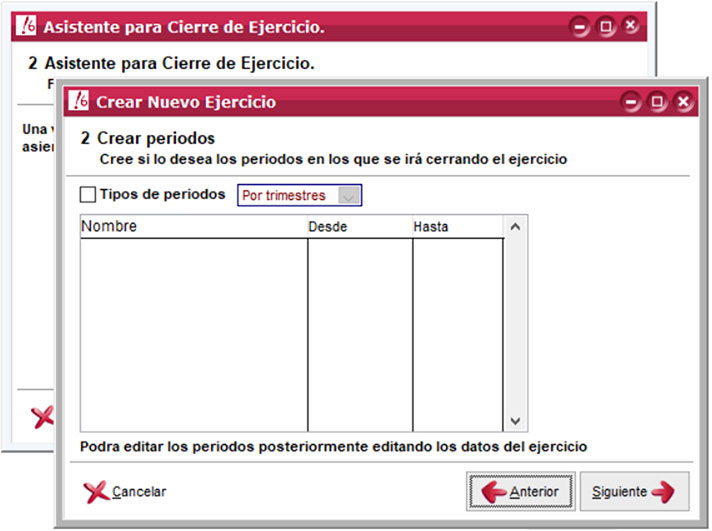Click the Hasta column header
The height and width of the screenshot is (531, 712).
click(x=458, y=226)
